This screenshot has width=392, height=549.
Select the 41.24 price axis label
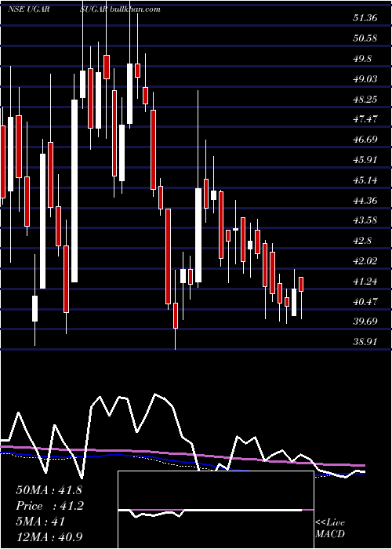[x=365, y=281]
